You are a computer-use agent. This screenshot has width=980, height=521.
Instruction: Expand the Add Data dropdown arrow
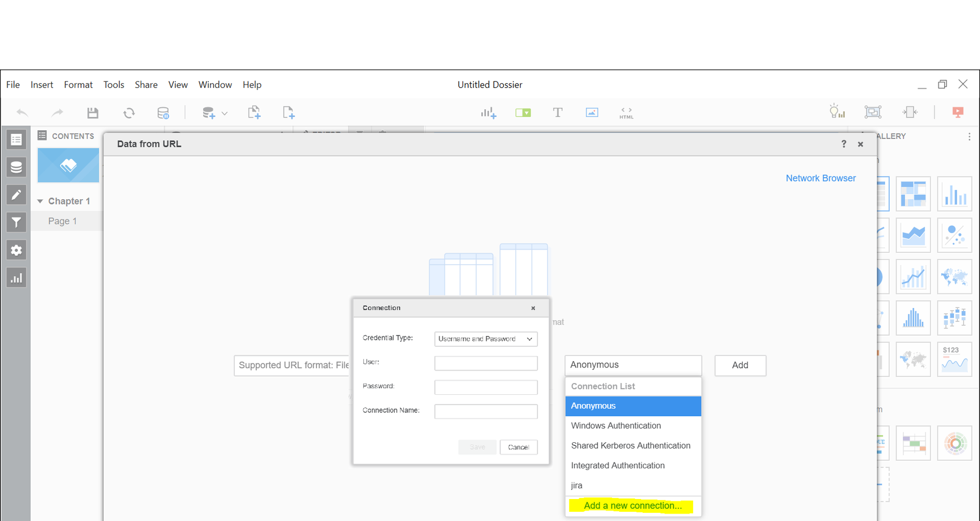pos(224,113)
